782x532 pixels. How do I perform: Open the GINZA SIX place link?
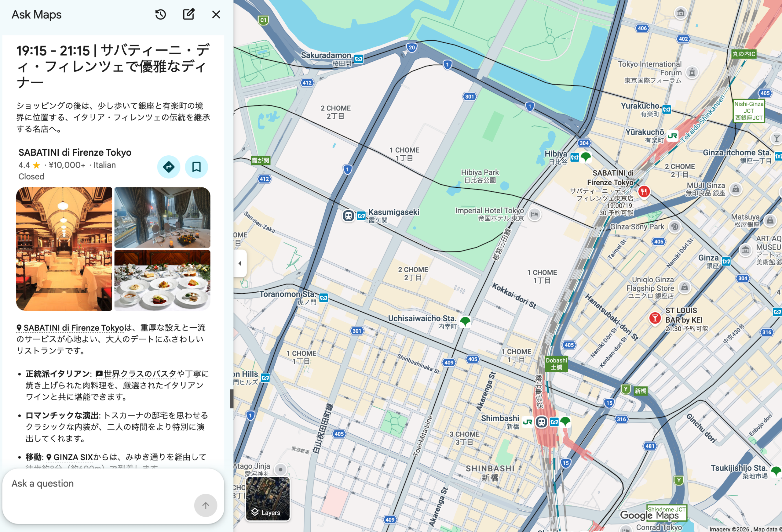(x=72, y=457)
